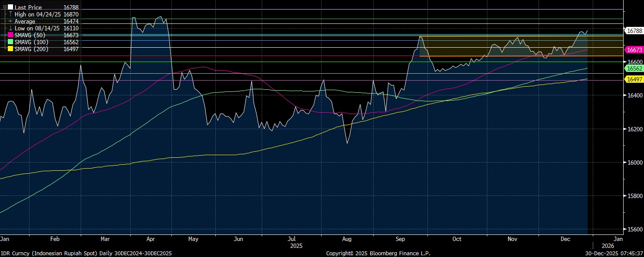Screen dimensions: 644x257
Task: Click the Dec month label on time axis
Action: click(565, 239)
